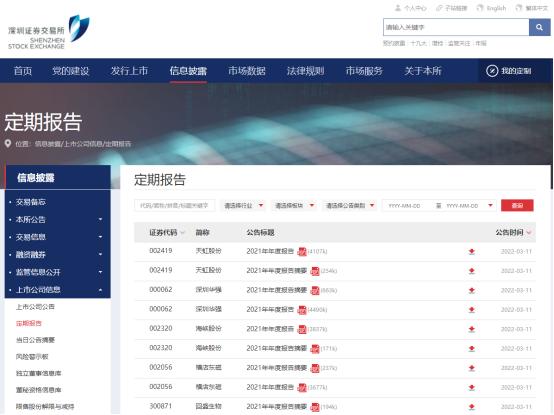The image size is (554, 415).
Task: Sort table by 公告时间 column arrow
Action: pos(529,232)
